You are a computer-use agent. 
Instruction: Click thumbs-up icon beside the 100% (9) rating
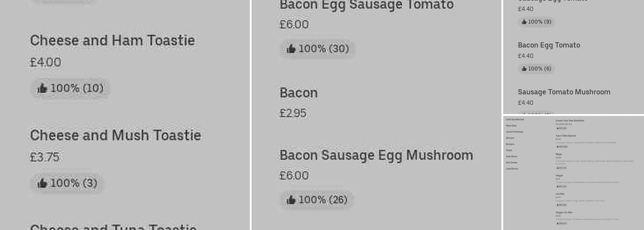coord(524,22)
